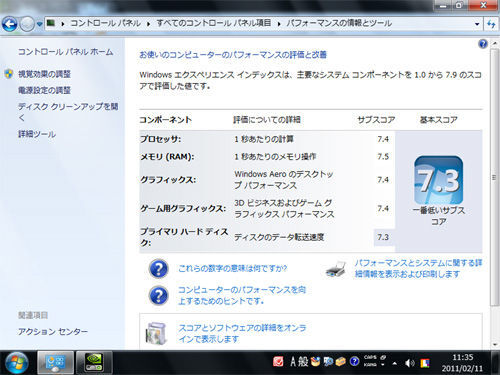Toggle the KANA indicator in language bar
500x375 pixels.
370,365
